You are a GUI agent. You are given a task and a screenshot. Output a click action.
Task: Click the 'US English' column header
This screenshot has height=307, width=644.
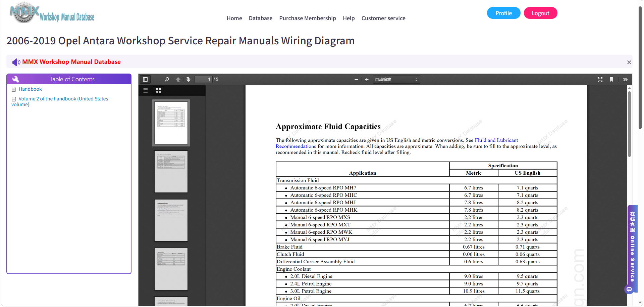click(528, 173)
